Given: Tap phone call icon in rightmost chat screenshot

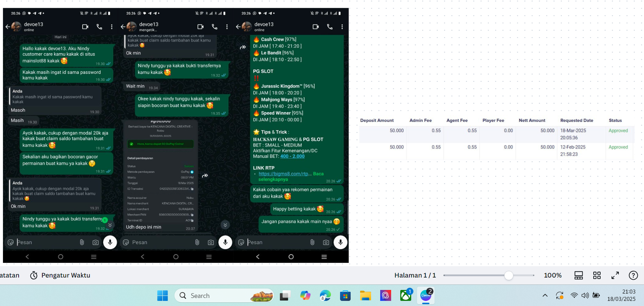Looking at the screenshot, I should pyautogui.click(x=330, y=27).
